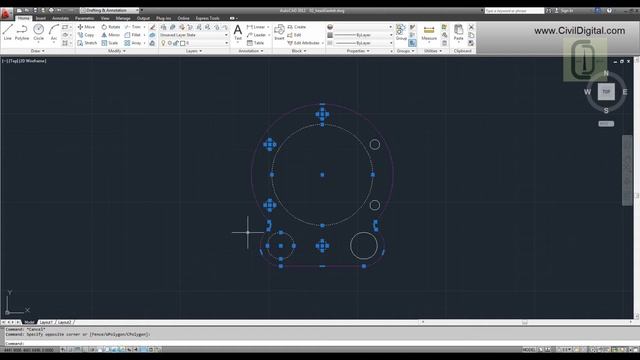The height and width of the screenshot is (360, 640).
Task: Select the Circle tool
Action: 38,32
